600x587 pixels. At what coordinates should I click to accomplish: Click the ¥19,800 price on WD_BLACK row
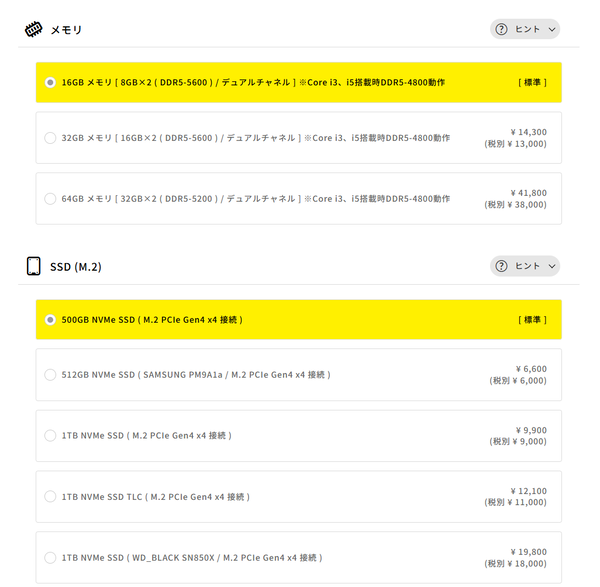[528, 551]
